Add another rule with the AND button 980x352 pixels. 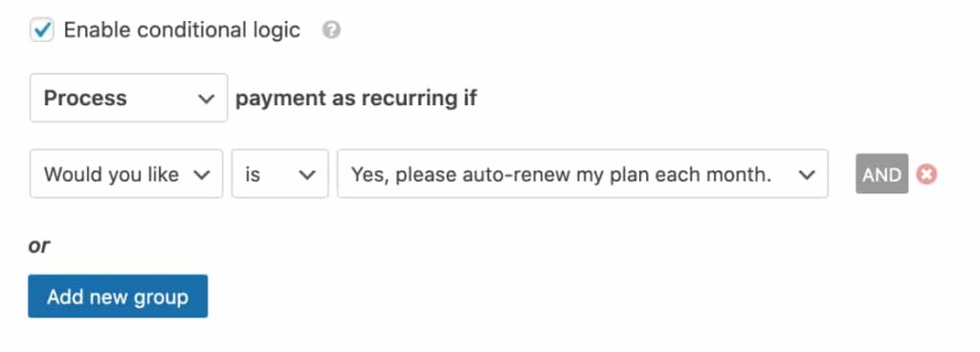(x=881, y=173)
